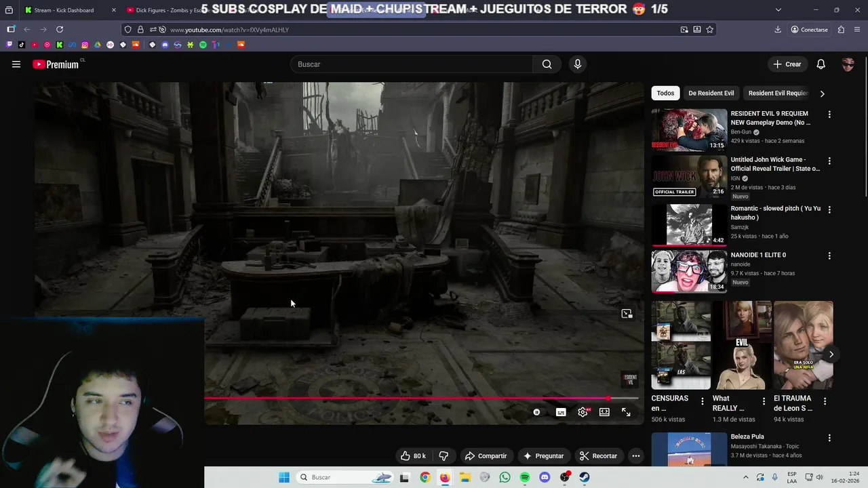
Task: Seek on the red video progress bar
Action: tap(420, 399)
